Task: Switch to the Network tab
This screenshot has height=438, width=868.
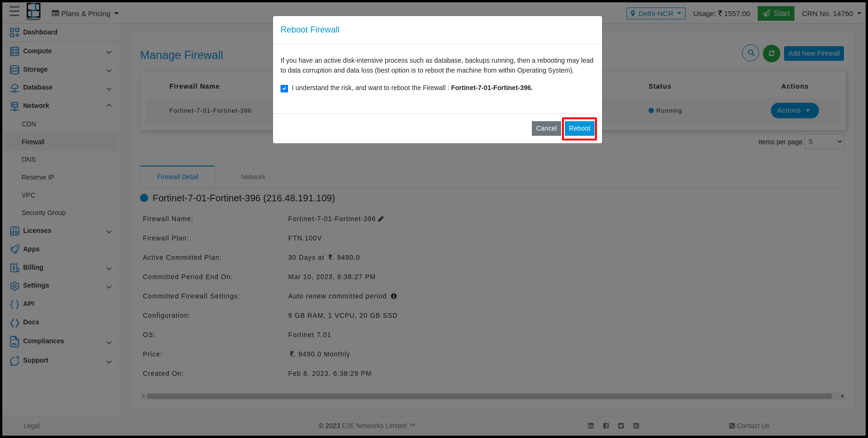Action: (253, 177)
